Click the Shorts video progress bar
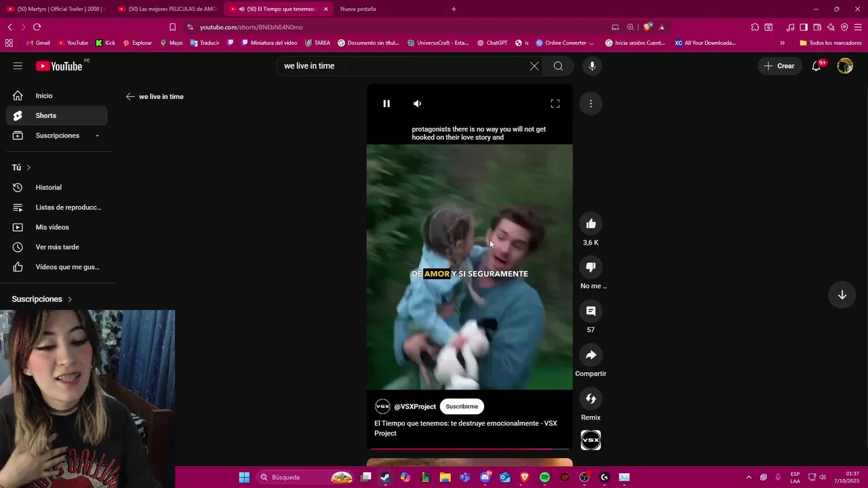This screenshot has height=488, width=868. pyautogui.click(x=469, y=448)
